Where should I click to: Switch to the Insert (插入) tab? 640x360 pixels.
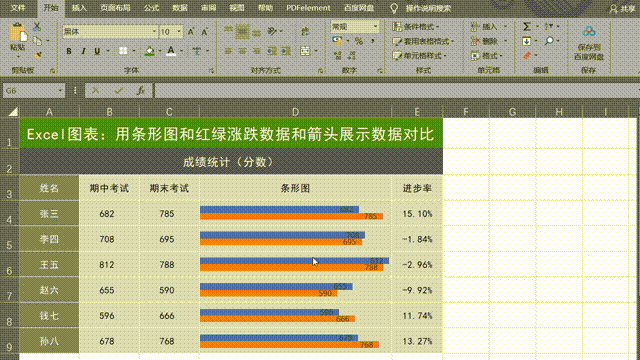[79, 8]
